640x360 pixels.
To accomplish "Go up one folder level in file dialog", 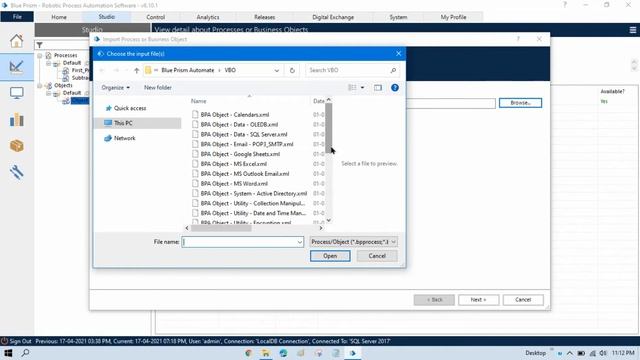I will (x=136, y=70).
